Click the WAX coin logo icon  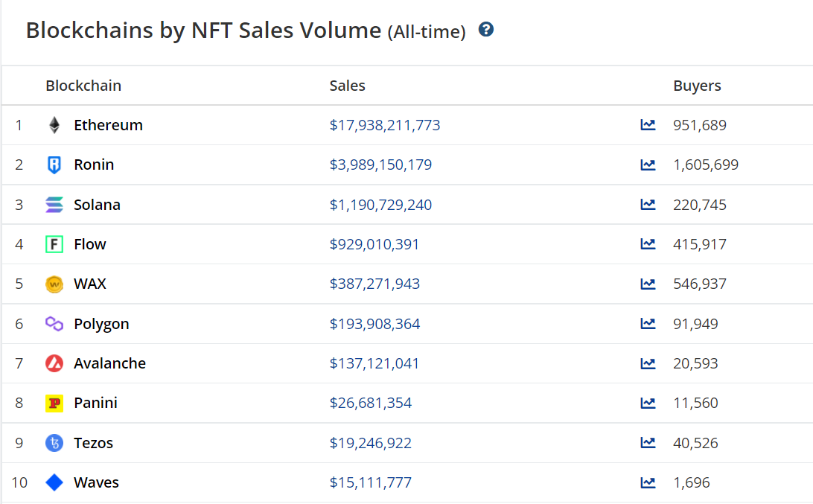pos(54,284)
